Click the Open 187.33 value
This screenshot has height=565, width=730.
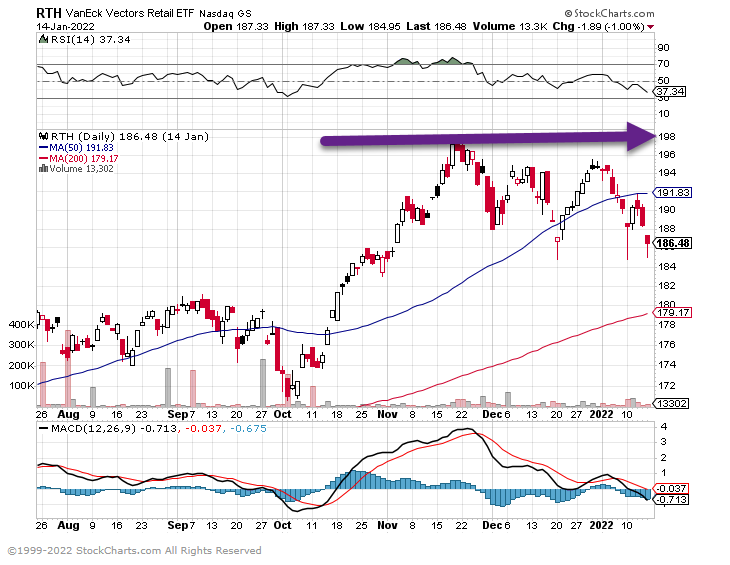[x=236, y=27]
